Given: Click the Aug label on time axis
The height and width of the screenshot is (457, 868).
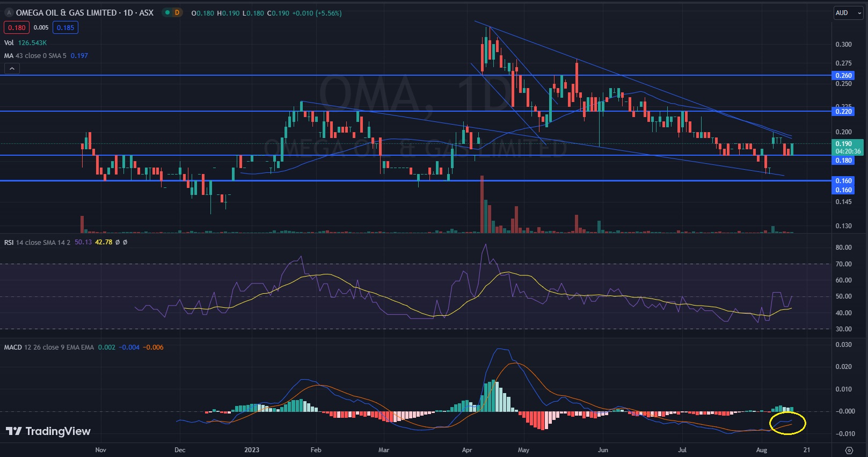Looking at the screenshot, I should coord(761,450).
